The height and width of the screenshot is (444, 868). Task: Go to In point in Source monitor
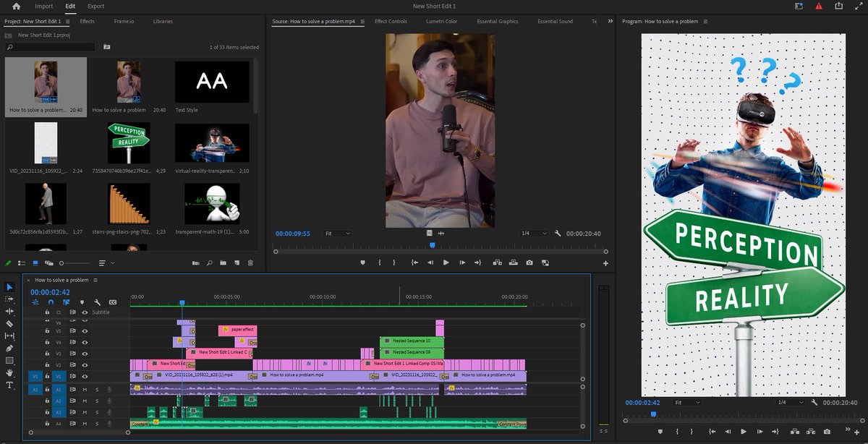coord(414,262)
